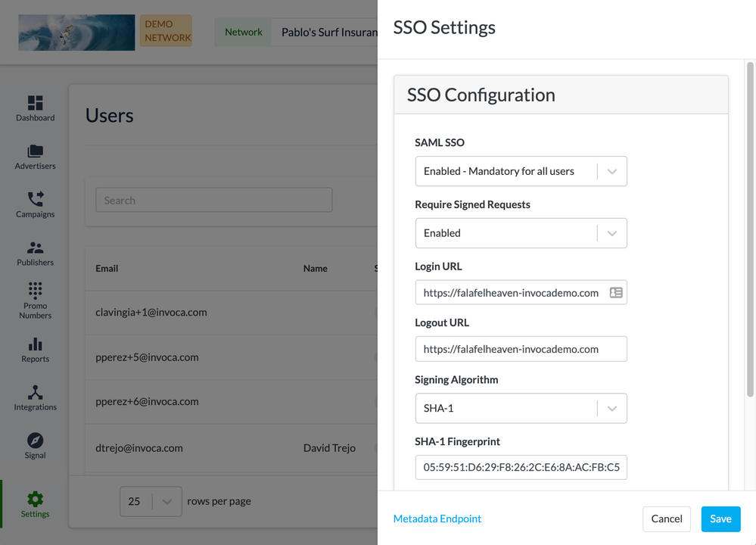This screenshot has height=545, width=756.
Task: Navigate to Signal compass icon
Action: click(x=35, y=441)
